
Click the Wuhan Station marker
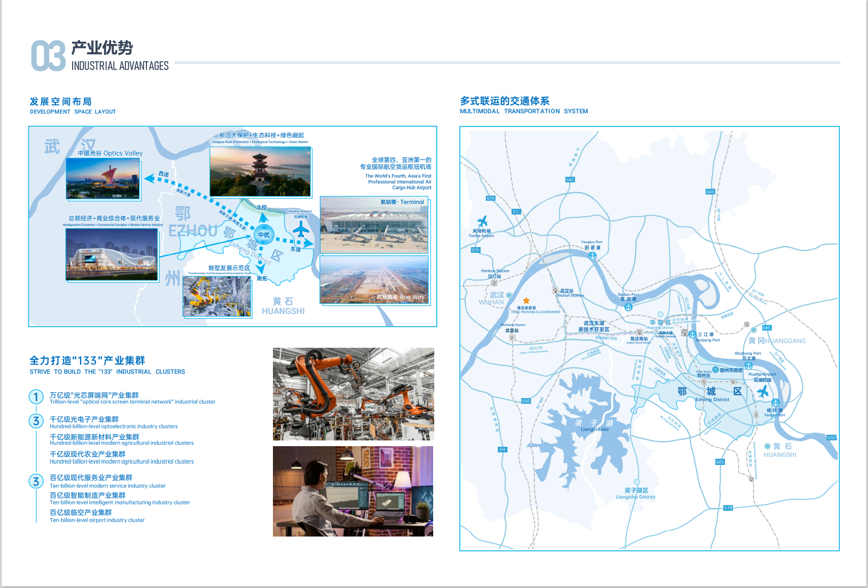(555, 291)
